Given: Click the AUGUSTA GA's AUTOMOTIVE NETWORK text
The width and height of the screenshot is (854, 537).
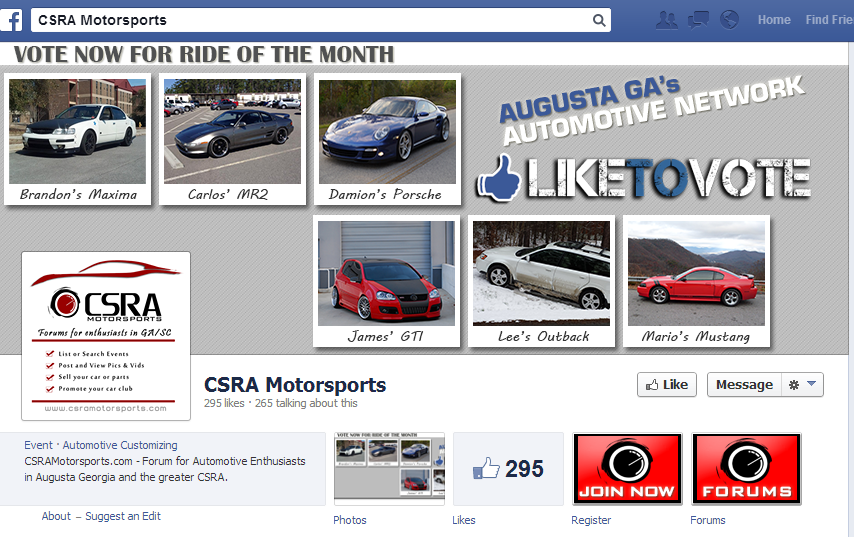Looking at the screenshot, I should click(x=651, y=109).
